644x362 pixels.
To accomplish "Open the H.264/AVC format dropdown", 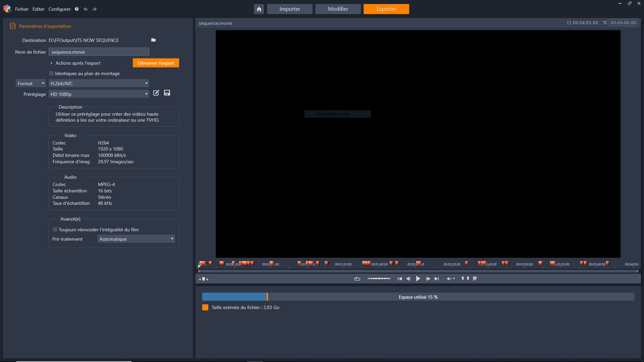I will coord(99,83).
